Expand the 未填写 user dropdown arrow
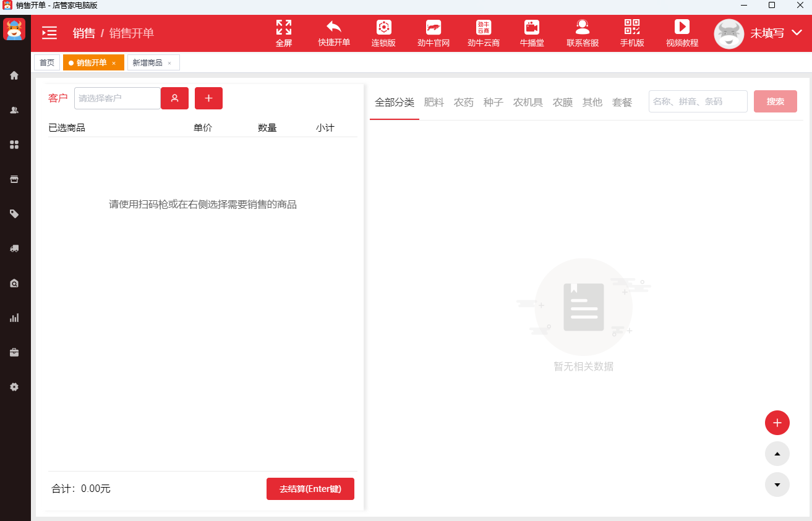The height and width of the screenshot is (521, 812). pos(797,33)
